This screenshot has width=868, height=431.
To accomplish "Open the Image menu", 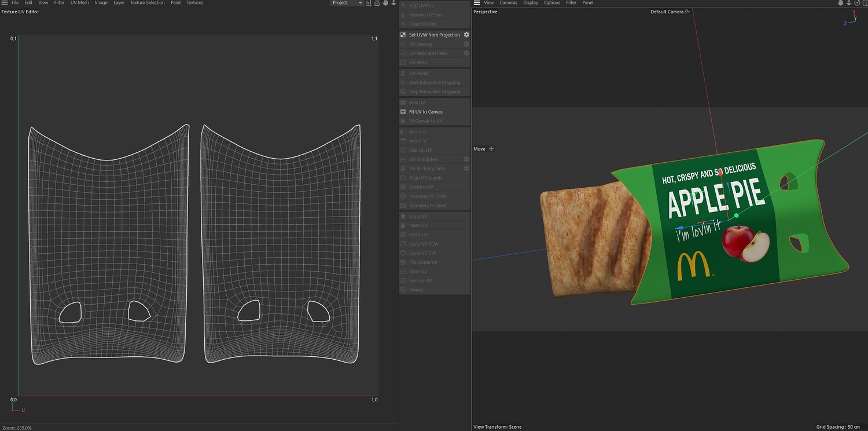I will click(x=101, y=3).
